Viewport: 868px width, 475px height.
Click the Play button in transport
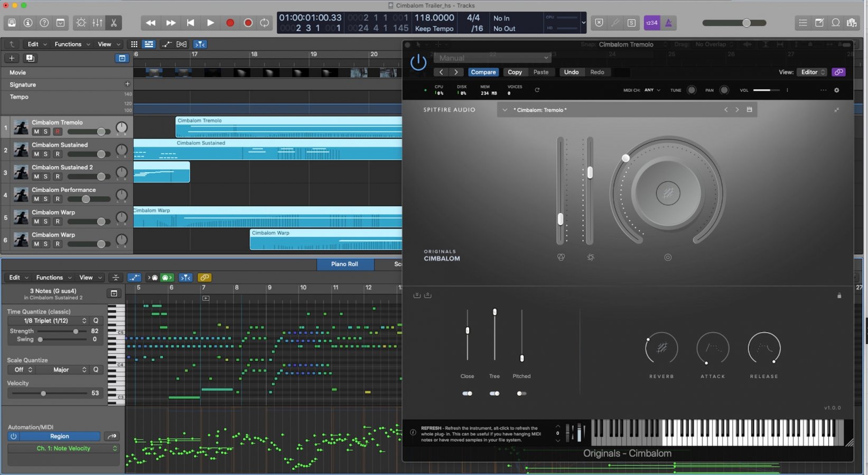(x=210, y=23)
